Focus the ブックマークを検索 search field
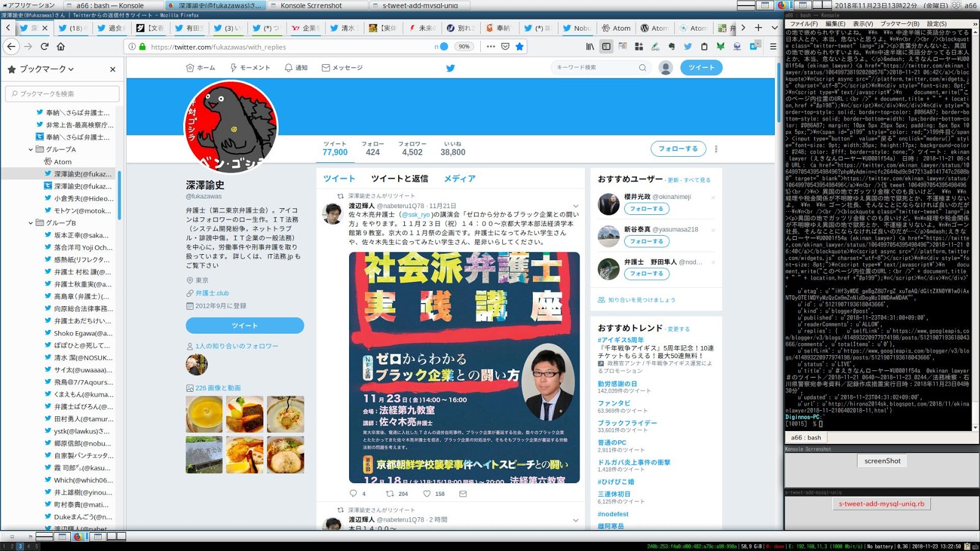The height and width of the screenshot is (551, 980). pos(63,94)
